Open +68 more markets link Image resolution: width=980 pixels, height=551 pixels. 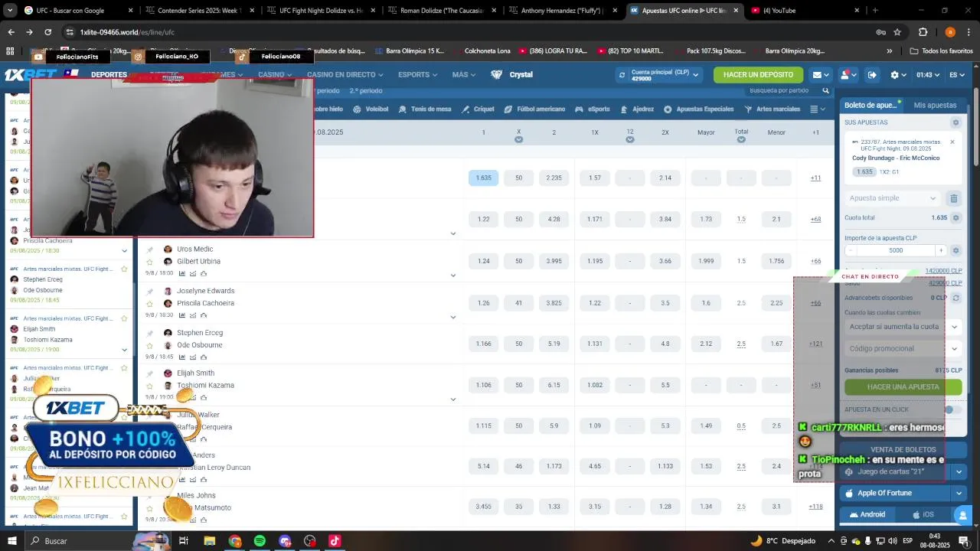[x=815, y=220]
